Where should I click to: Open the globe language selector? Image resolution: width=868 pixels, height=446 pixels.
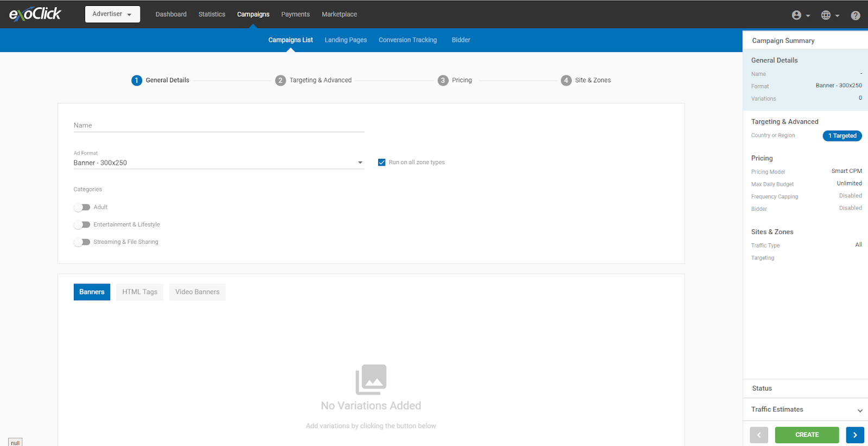[829, 15]
